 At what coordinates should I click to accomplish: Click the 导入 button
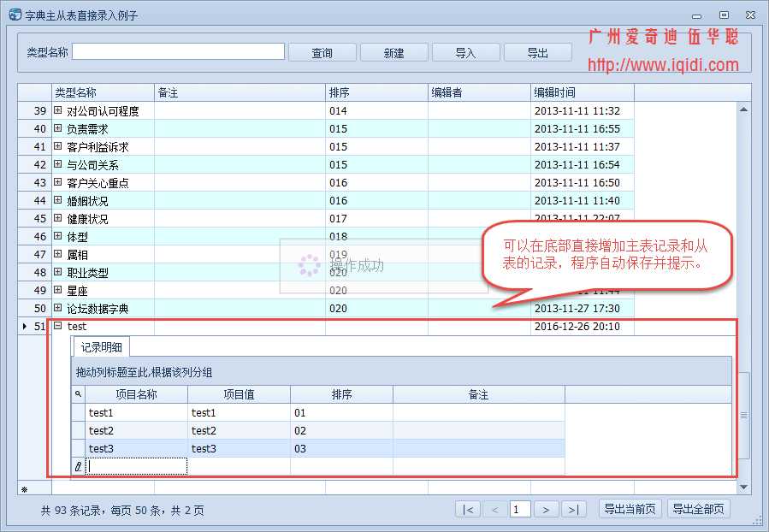(465, 52)
